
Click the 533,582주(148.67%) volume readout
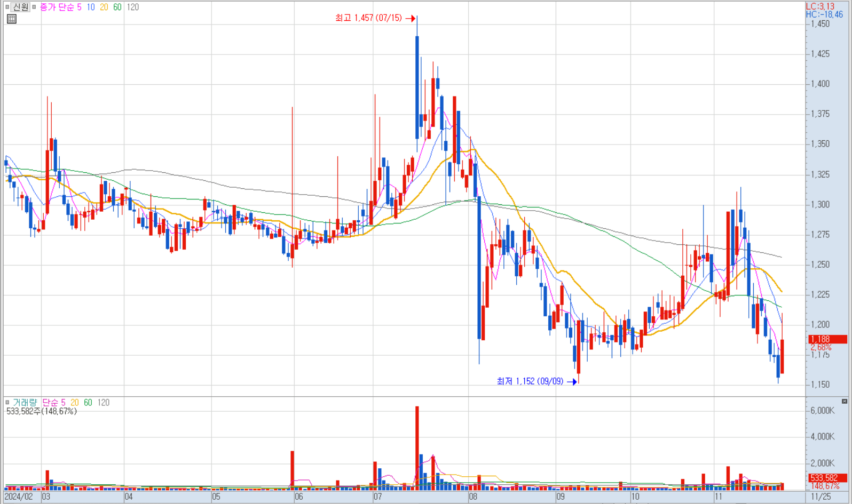42,411
